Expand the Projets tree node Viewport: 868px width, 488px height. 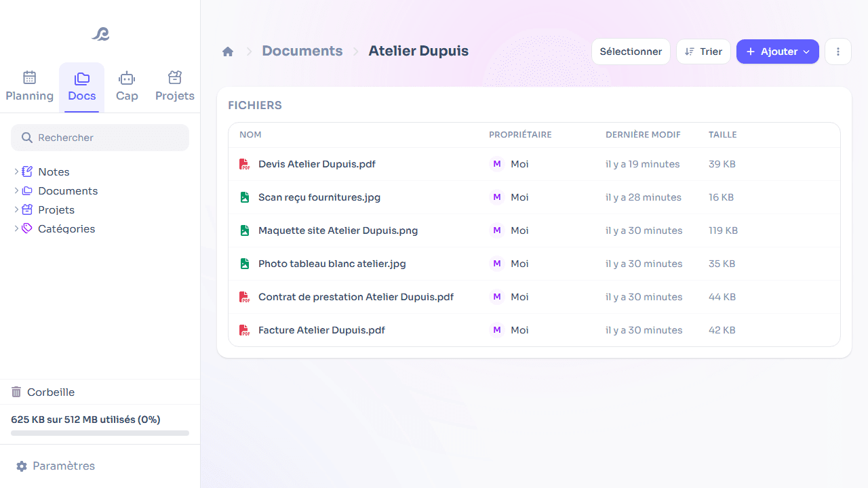pos(16,209)
